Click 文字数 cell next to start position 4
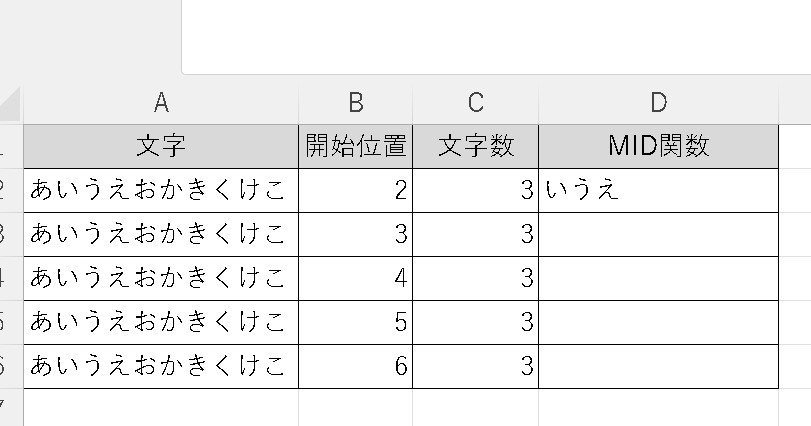The height and width of the screenshot is (426, 811). click(x=475, y=278)
